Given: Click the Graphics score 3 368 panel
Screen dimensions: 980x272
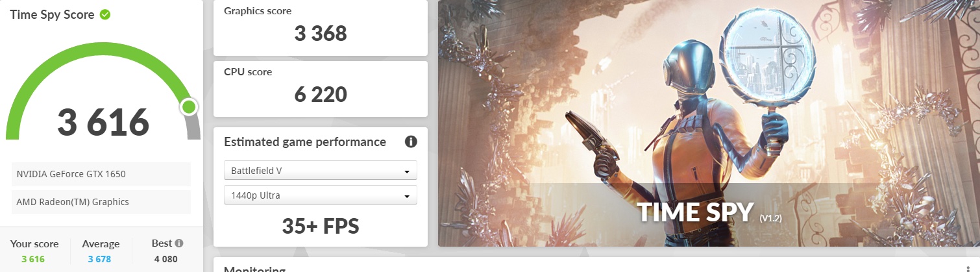Looking at the screenshot, I should pyautogui.click(x=321, y=27).
